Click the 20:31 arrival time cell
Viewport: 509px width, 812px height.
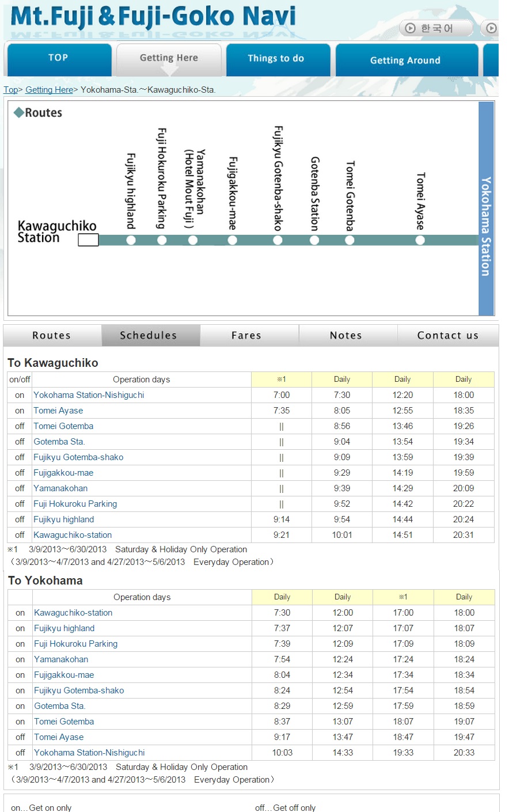point(464,535)
